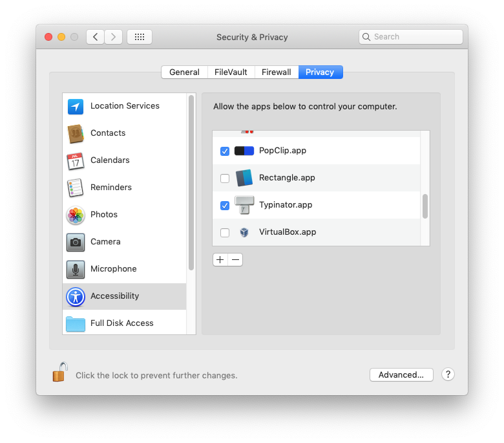Uncheck the PopClip.app checkbox
The image size is (504, 443).
tap(225, 151)
